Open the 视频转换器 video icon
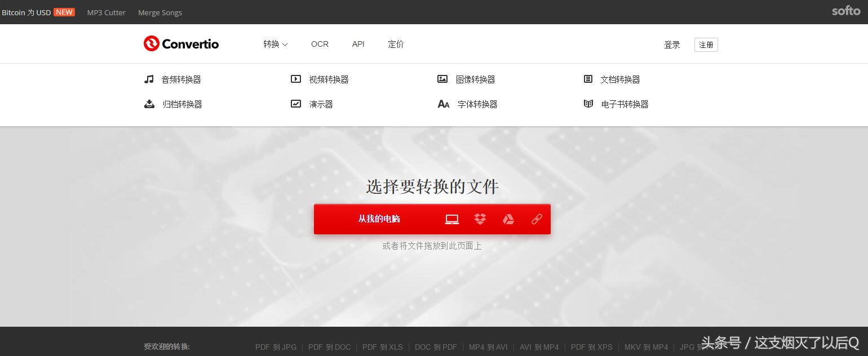868x356 pixels. [296, 79]
